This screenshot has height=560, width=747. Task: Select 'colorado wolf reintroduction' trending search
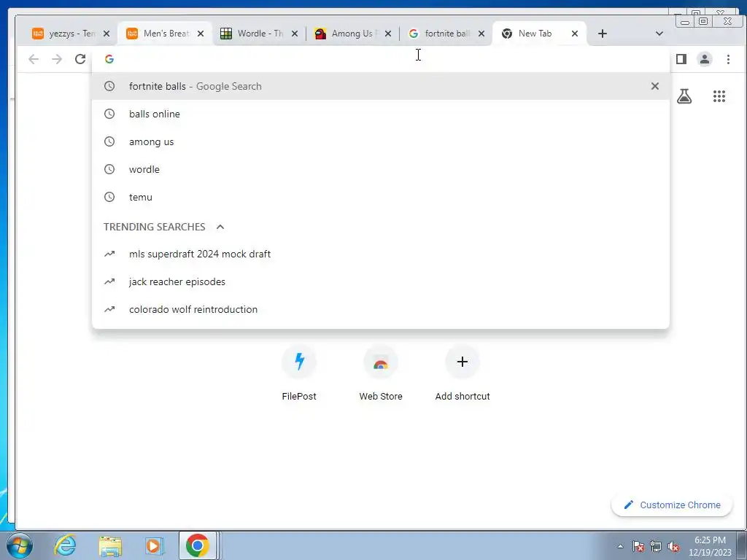click(380, 309)
